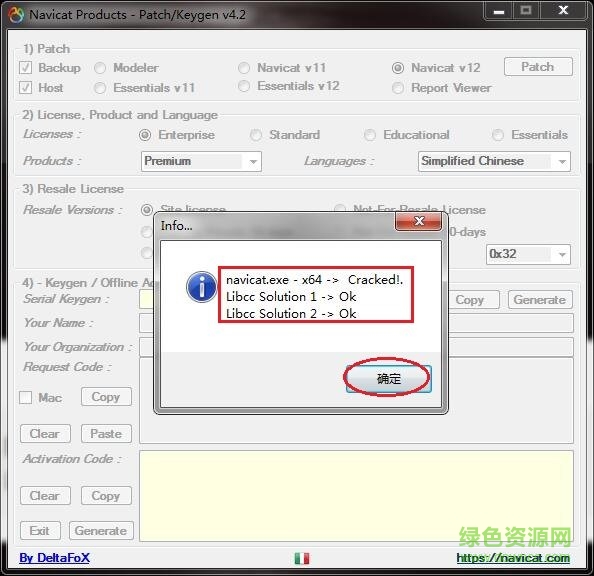Select the Modeler radio button
This screenshot has width=594, height=576.
pyautogui.click(x=100, y=68)
